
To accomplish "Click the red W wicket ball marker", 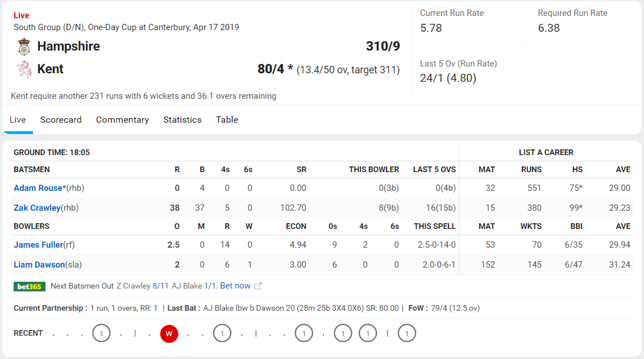I will (169, 333).
